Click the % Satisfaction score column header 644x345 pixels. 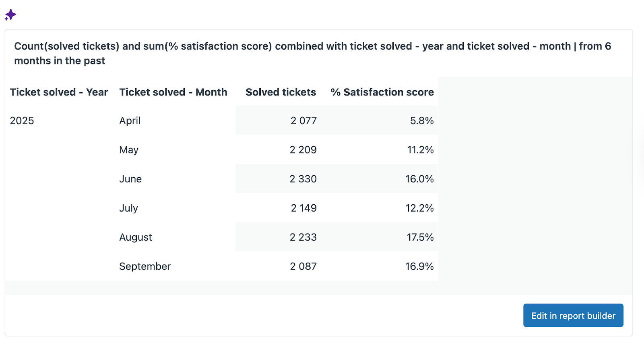(382, 92)
